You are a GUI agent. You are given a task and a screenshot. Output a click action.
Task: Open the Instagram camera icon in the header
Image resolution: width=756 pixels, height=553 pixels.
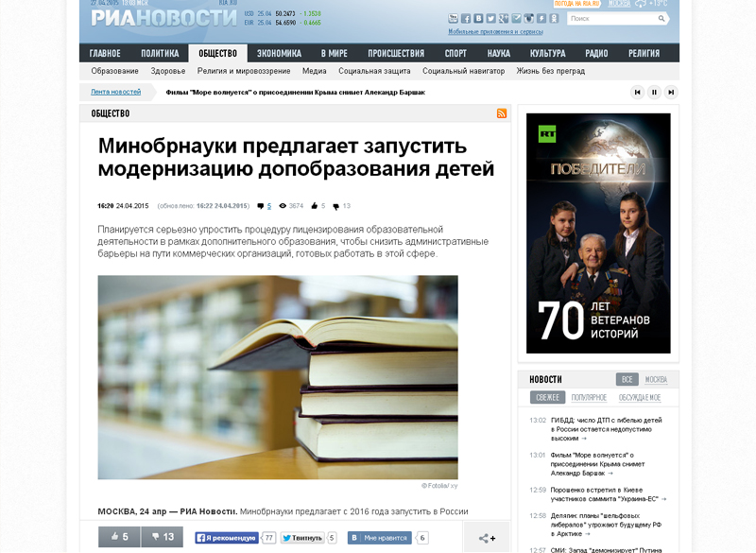[529, 18]
